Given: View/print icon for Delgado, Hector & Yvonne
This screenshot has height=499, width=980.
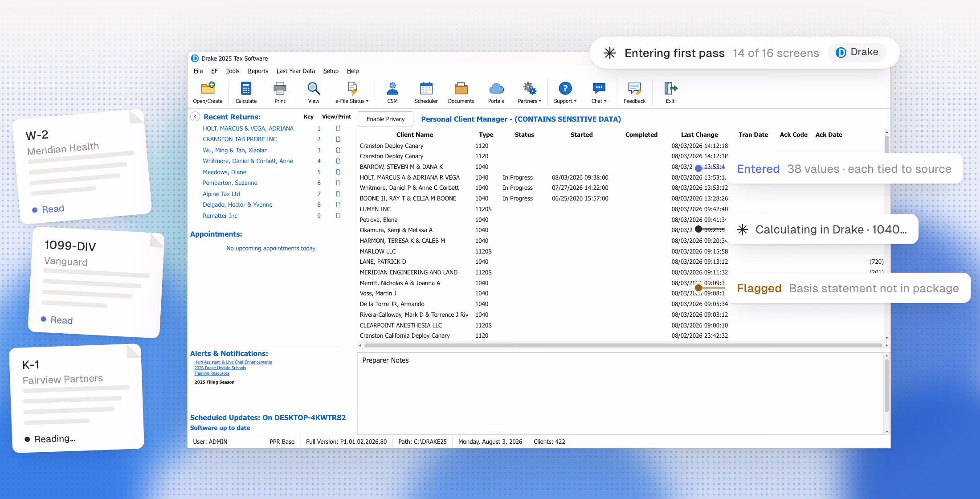Looking at the screenshot, I should (x=338, y=205).
